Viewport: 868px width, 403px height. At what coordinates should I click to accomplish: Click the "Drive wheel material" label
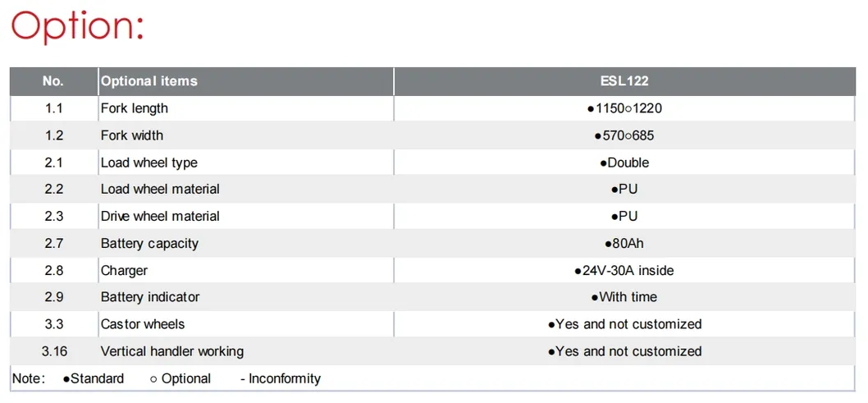160,216
